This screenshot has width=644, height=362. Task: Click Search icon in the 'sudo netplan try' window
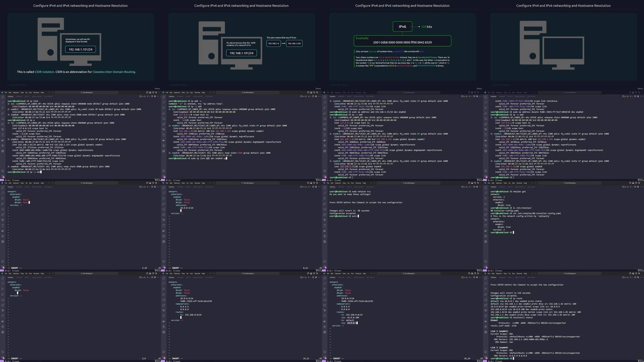pos(324,193)
